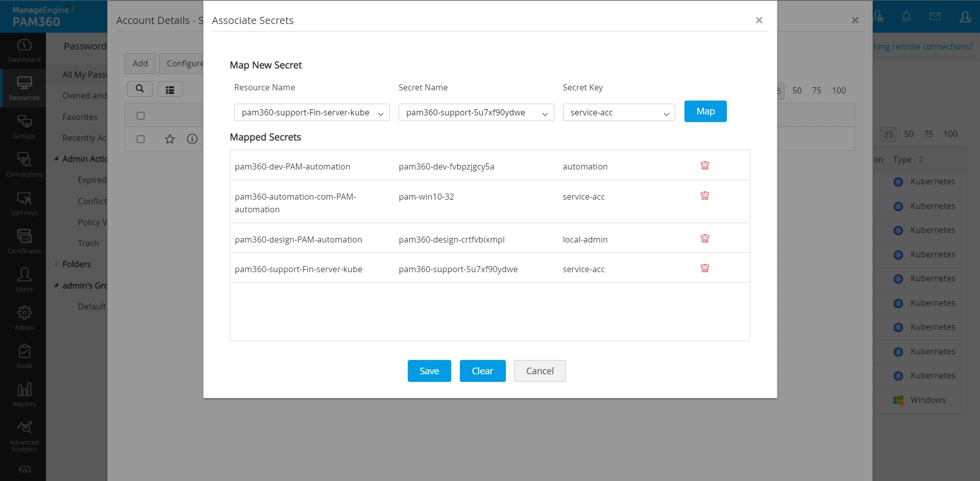This screenshot has height=481, width=980.
Task: Open the Certificates section
Action: [24, 242]
